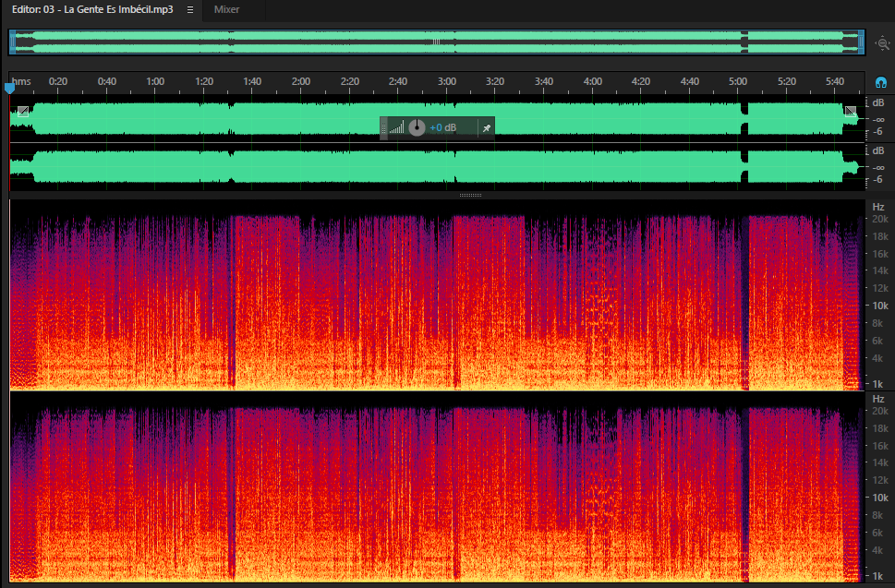Click 5:00 on the time ruler
The height and width of the screenshot is (588, 895).
[737, 81]
